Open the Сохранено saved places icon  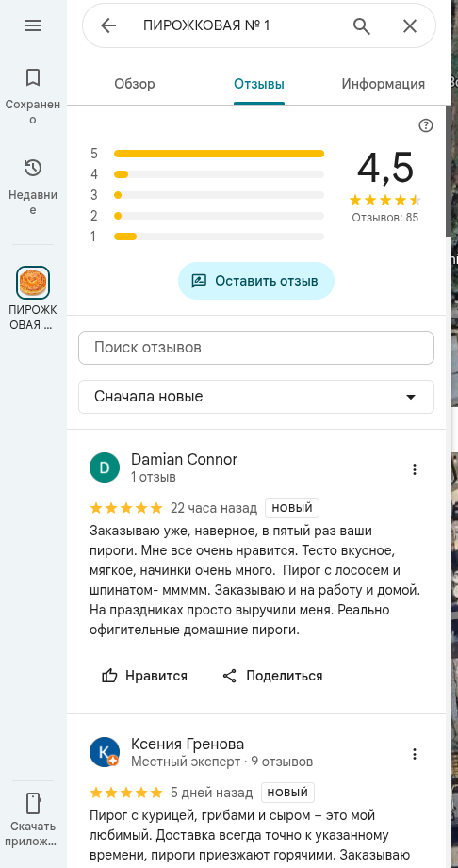[x=33, y=77]
